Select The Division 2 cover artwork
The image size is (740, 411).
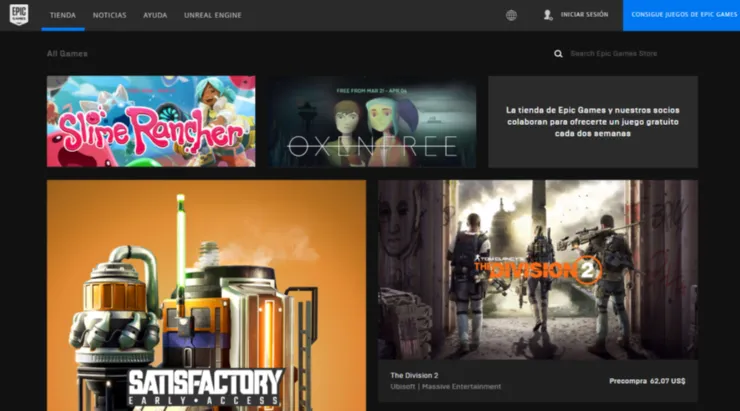coord(538,270)
